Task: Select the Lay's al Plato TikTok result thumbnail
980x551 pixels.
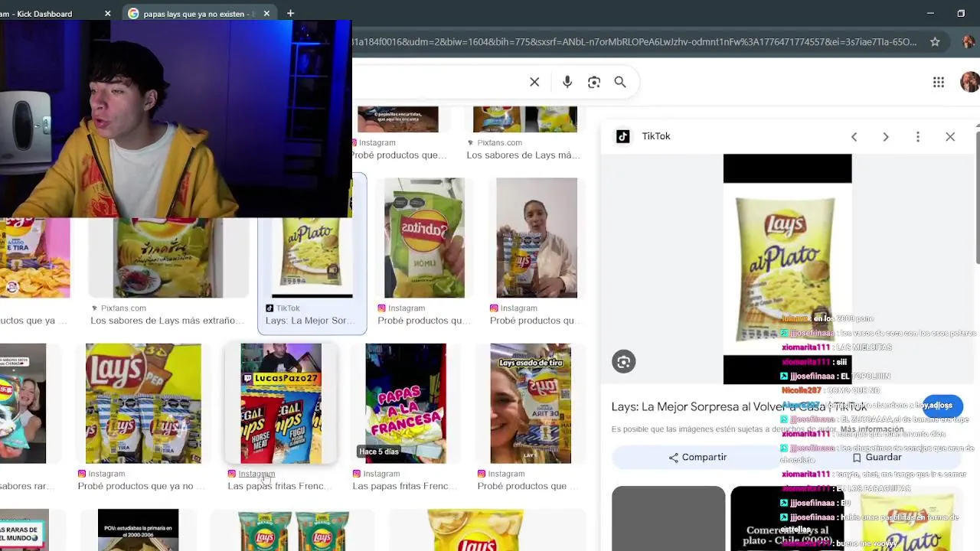Action: [312, 257]
